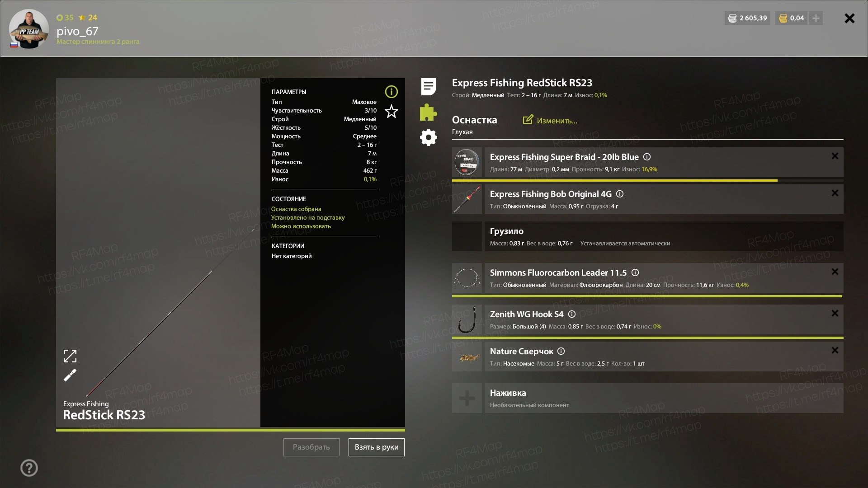Remove the Zenith WG Hook S4
The image size is (868, 488).
point(835,313)
